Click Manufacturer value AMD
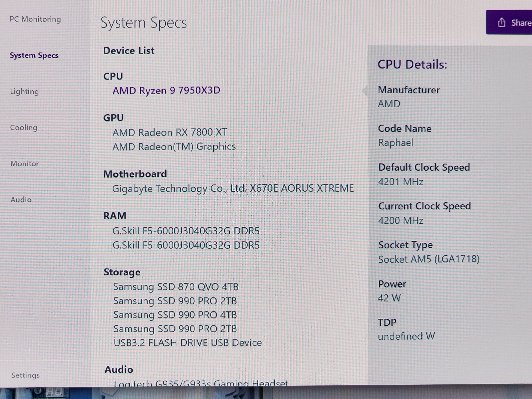 point(389,104)
